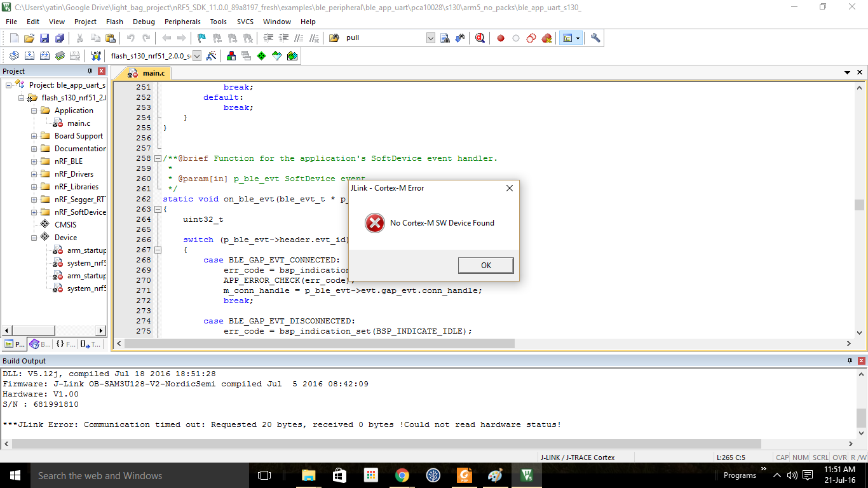
Task: Open Configuration with the wrench icon
Action: (595, 38)
